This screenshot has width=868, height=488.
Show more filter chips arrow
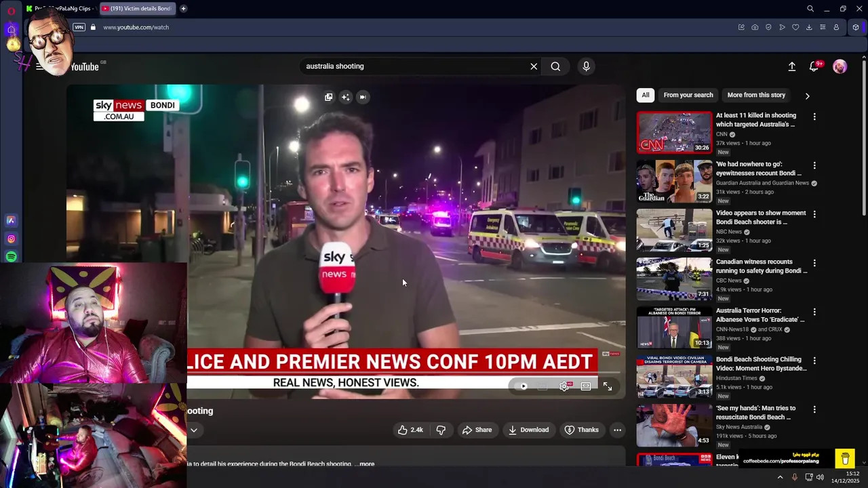click(807, 96)
